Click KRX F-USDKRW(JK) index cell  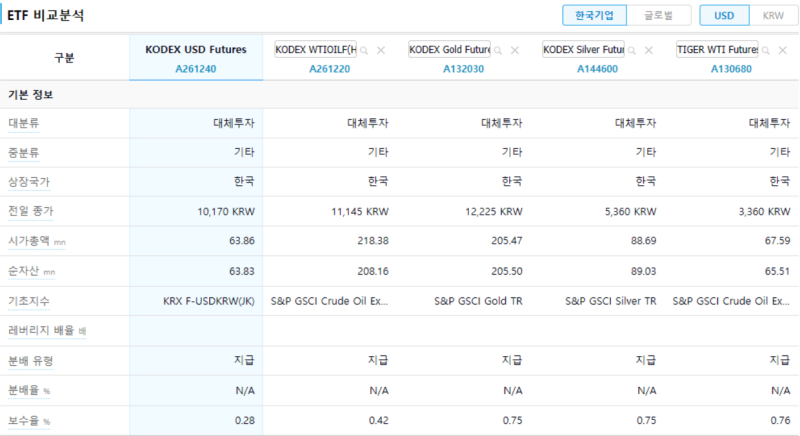click(209, 301)
